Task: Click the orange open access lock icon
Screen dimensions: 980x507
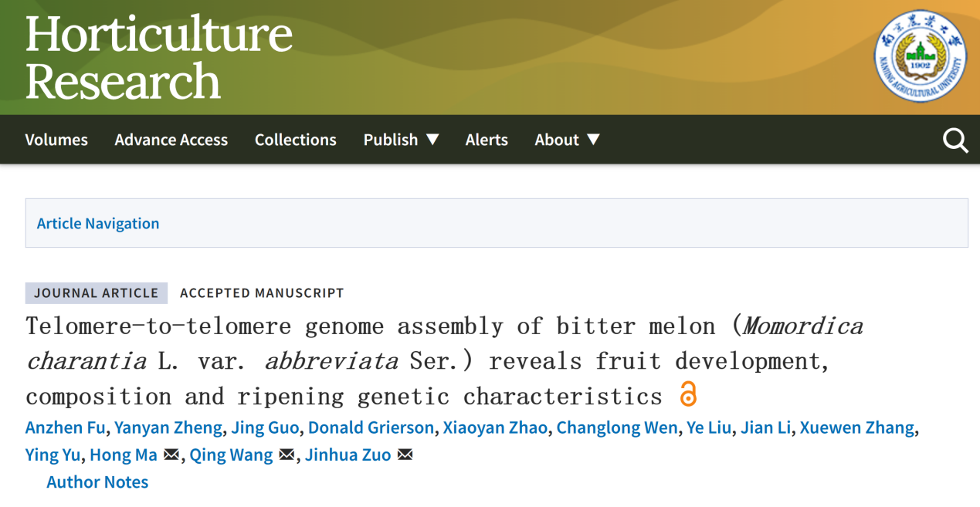Action: click(687, 394)
